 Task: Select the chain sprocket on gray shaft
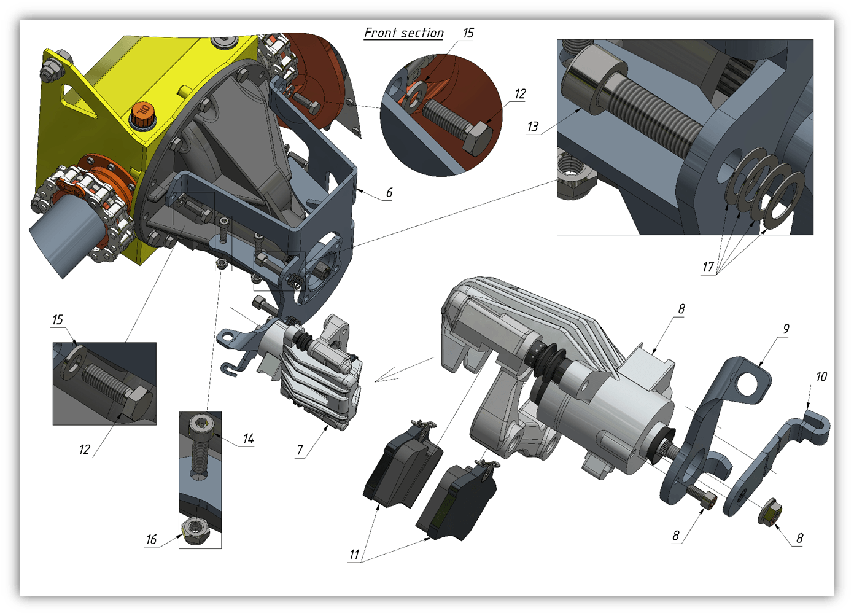[x=83, y=209]
